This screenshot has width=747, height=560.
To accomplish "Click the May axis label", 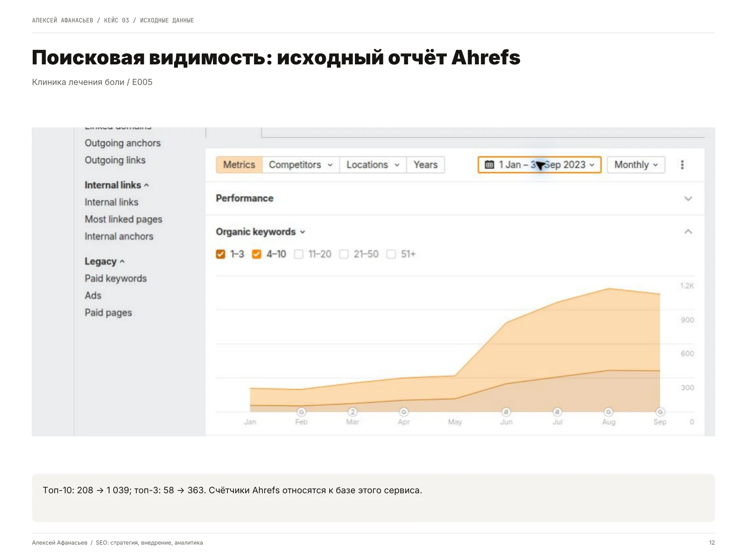I will tap(455, 422).
